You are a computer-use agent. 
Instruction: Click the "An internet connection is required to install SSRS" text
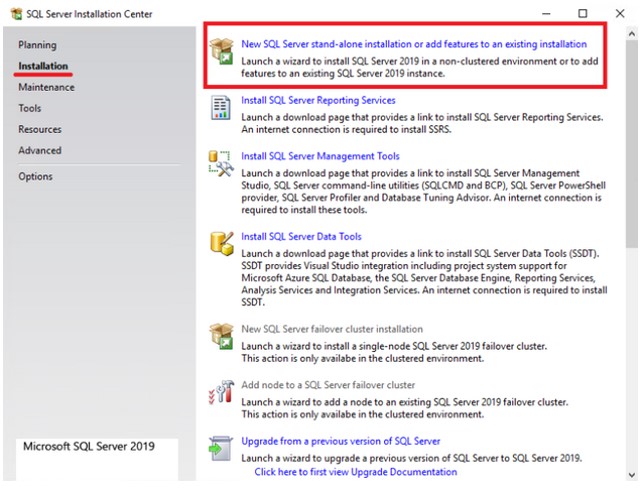point(346,130)
